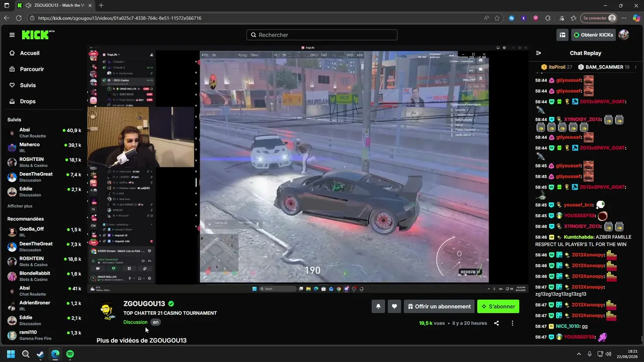Click Obtenir KICKs button
The image size is (644, 362).
tap(593, 35)
